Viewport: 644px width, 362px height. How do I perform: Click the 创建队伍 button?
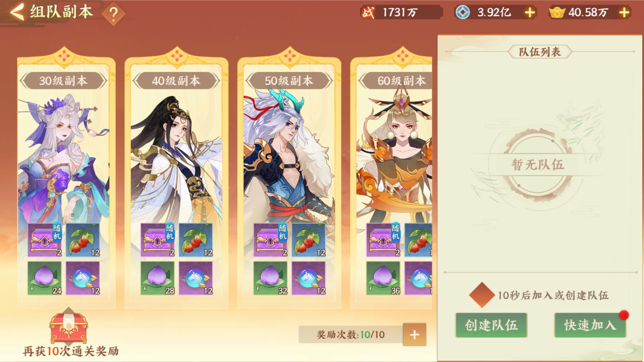click(x=491, y=325)
